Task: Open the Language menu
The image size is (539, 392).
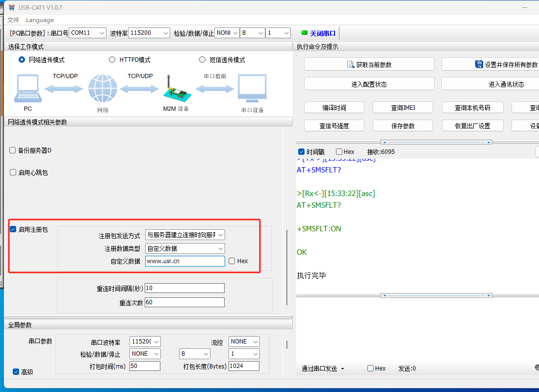Action: (x=40, y=20)
